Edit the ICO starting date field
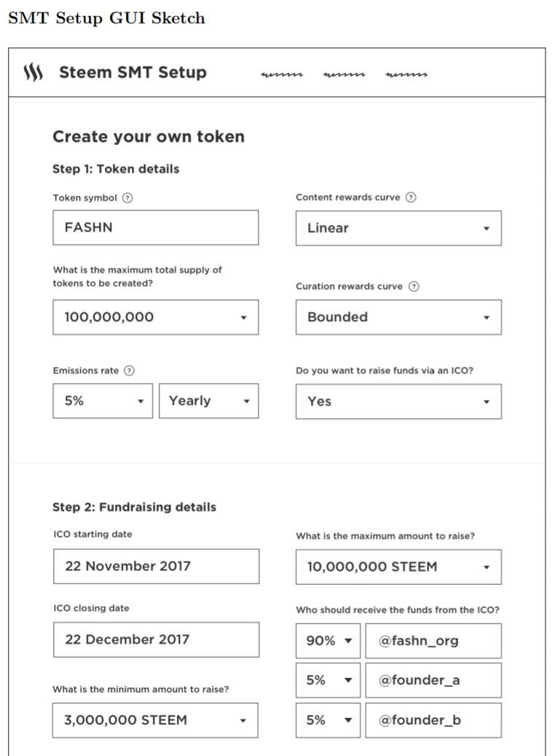The width and height of the screenshot is (555, 756). click(x=156, y=567)
